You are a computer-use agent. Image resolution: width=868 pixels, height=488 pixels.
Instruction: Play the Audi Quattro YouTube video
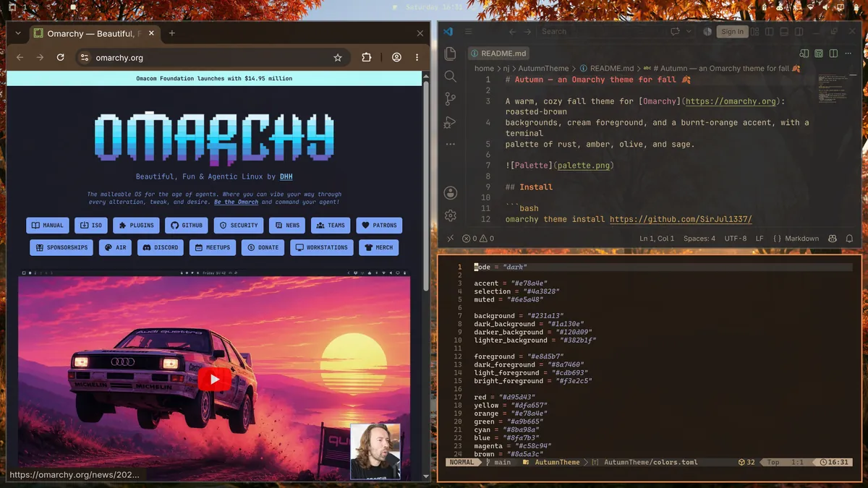pyautogui.click(x=214, y=380)
